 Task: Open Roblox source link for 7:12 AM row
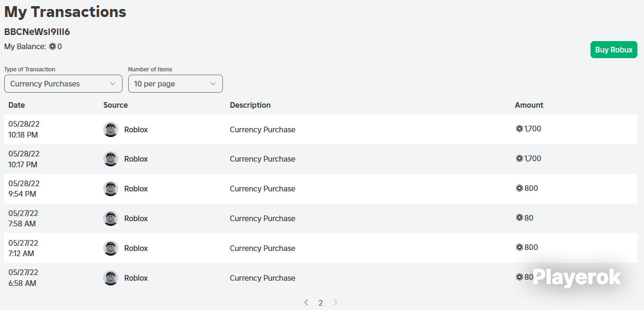(x=136, y=248)
